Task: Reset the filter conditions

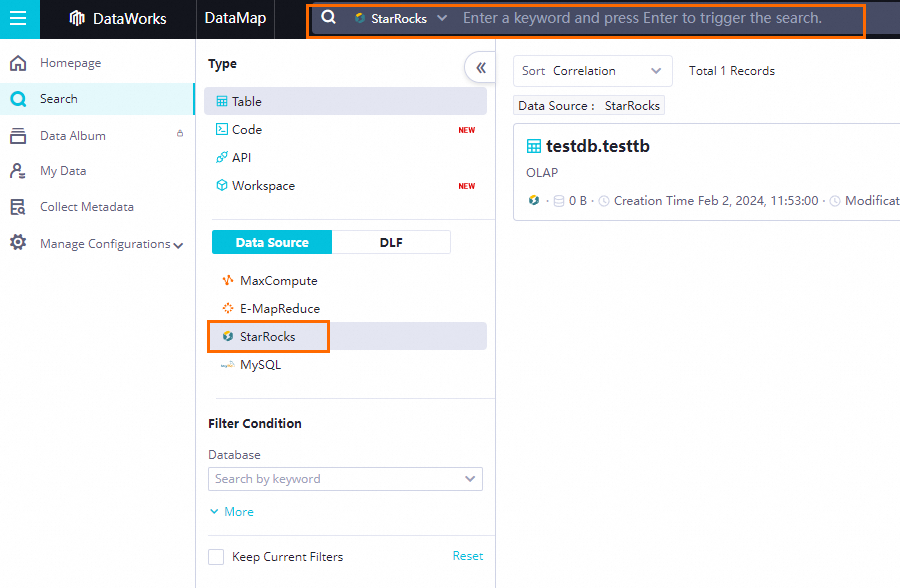Action: [468, 556]
